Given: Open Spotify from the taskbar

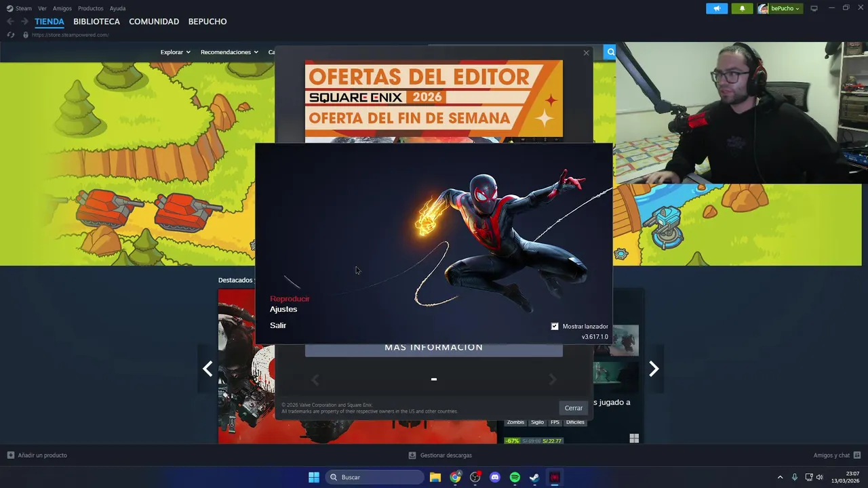Looking at the screenshot, I should (515, 477).
